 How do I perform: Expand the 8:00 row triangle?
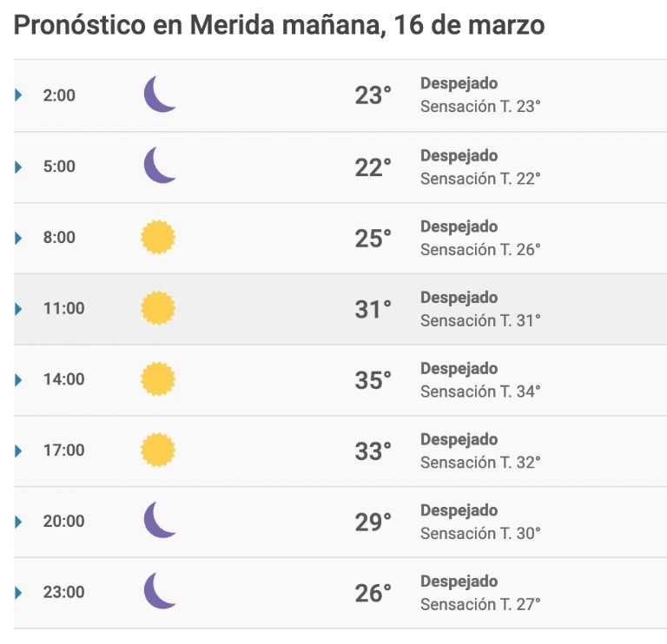point(18,238)
